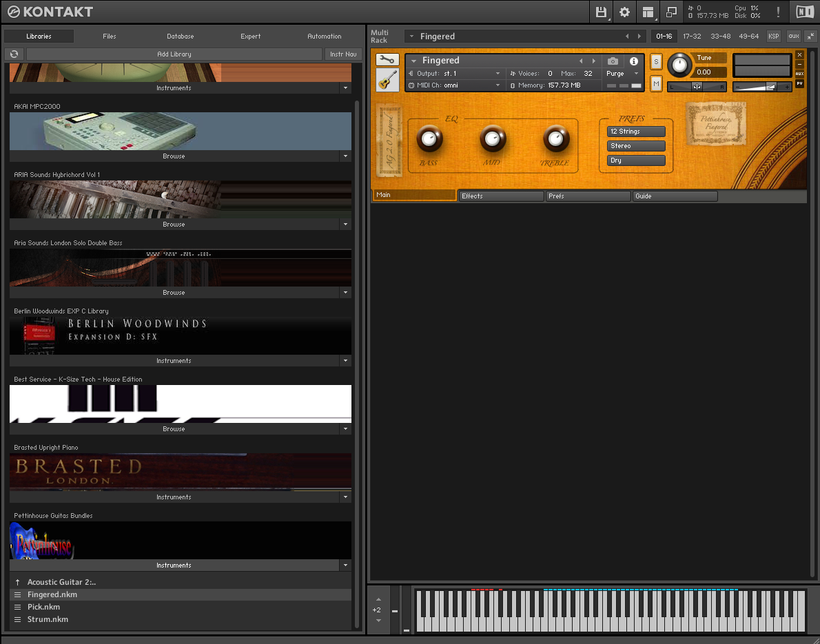Viewport: 820px width, 644px height.
Task: Select previous instrument arrow in Fingered header
Action: pyautogui.click(x=580, y=61)
